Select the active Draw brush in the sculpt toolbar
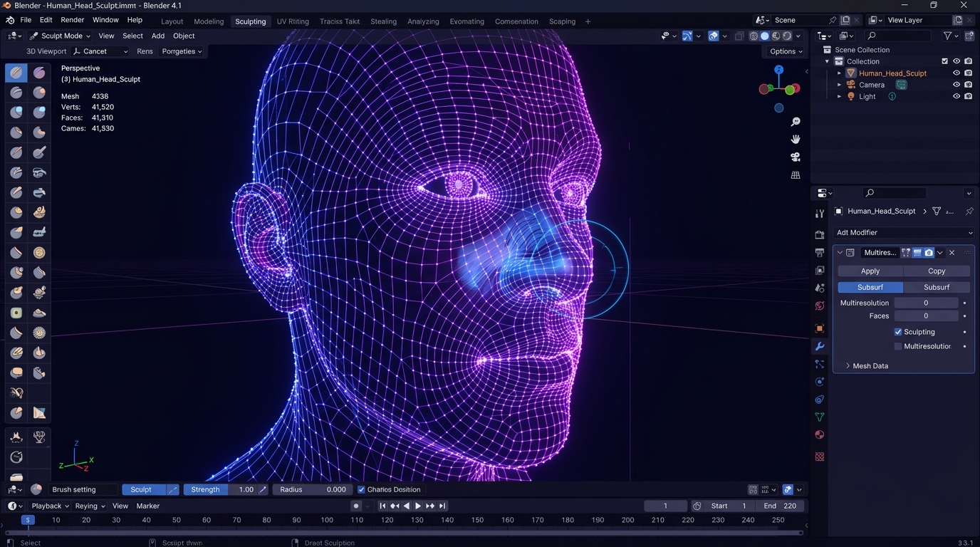The width and height of the screenshot is (980, 547). click(16, 73)
